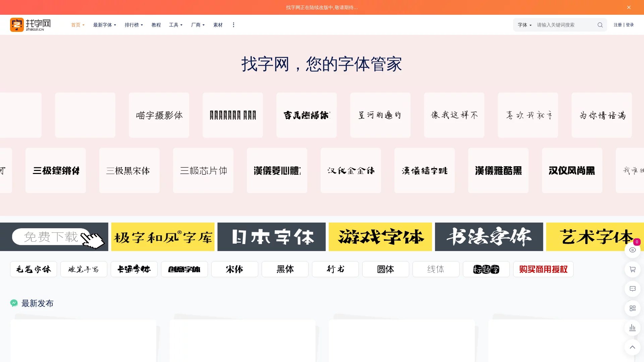Dismiss the top notification banner

(x=629, y=7)
